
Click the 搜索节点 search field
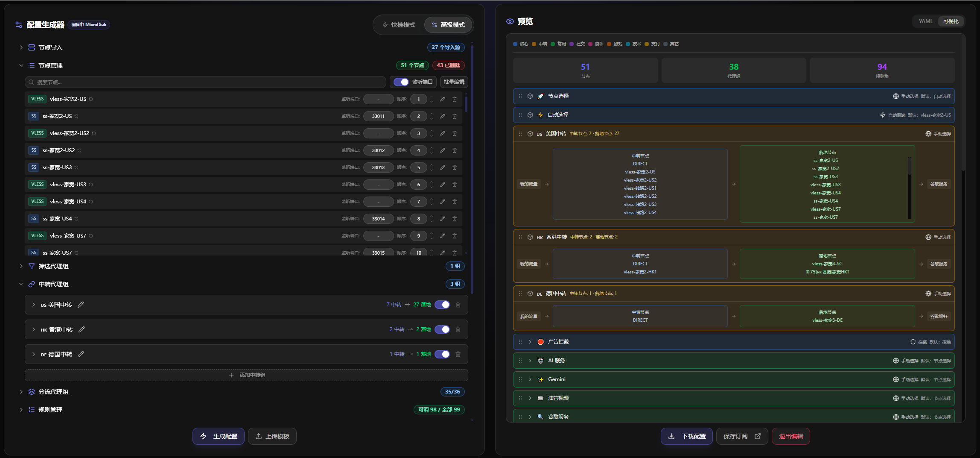click(x=206, y=82)
